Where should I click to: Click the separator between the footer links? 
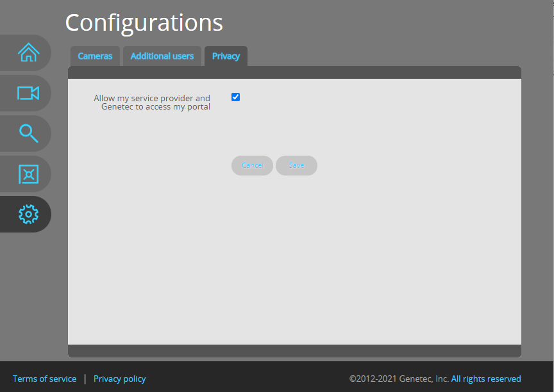85,379
